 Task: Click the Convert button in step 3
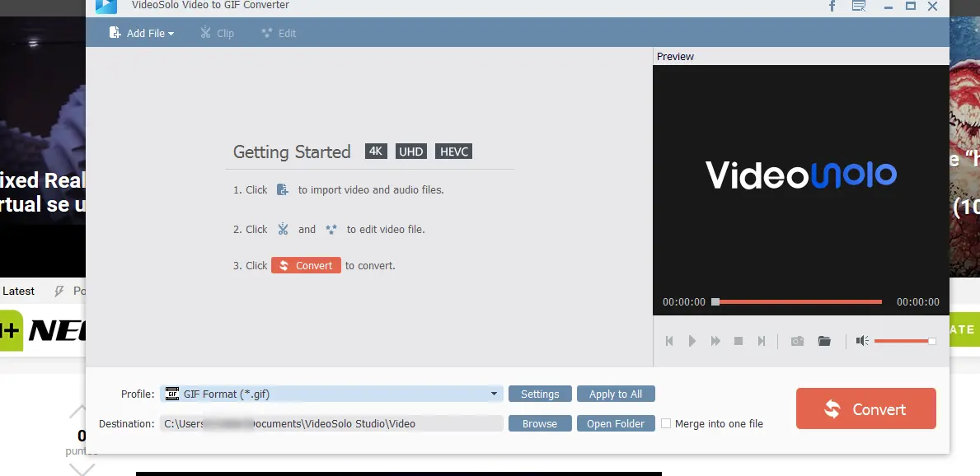coord(307,265)
